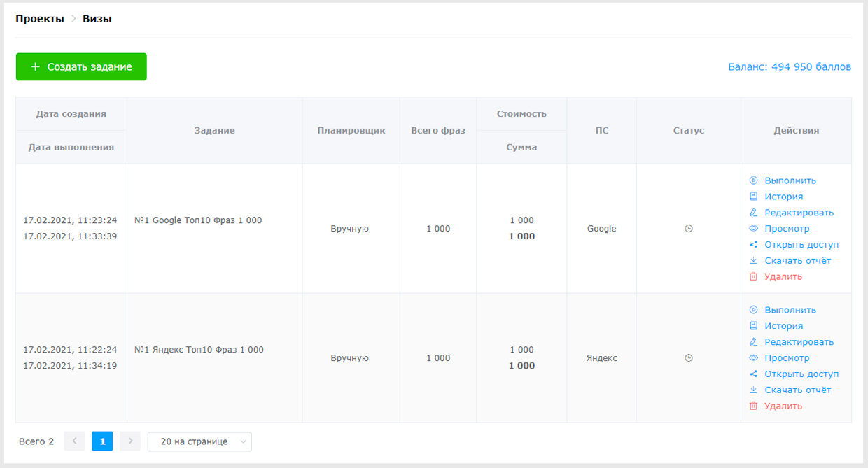Image resolution: width=868 pixels, height=468 pixels.
Task: Click the download icon in the Яндекс task row
Action: click(753, 390)
